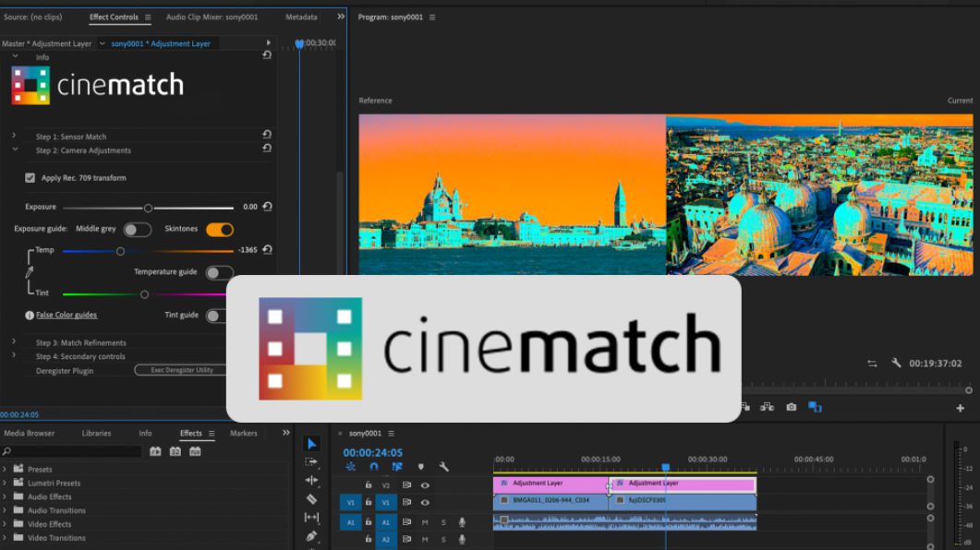The height and width of the screenshot is (550, 980).
Task: Select the Pen tool in toolbar
Action: pos(311,535)
